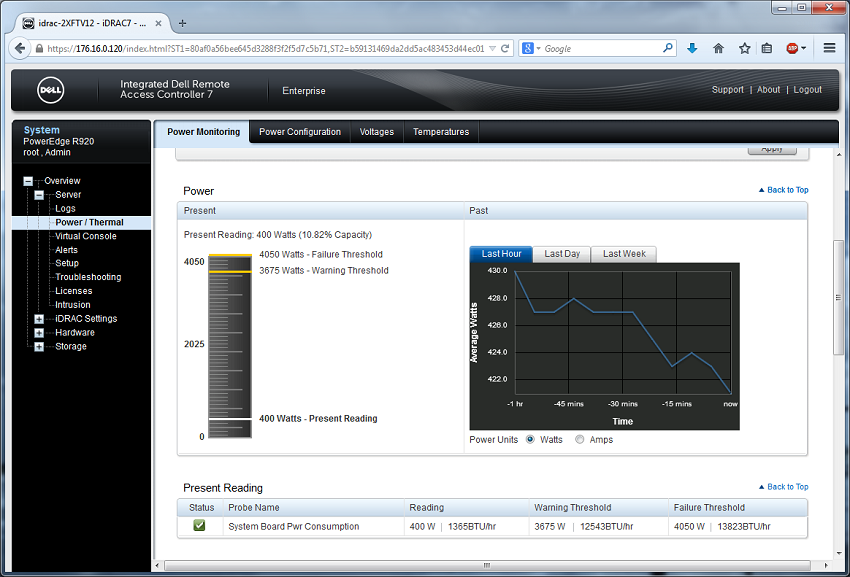Open Troubleshooting in the server tree

coord(88,277)
